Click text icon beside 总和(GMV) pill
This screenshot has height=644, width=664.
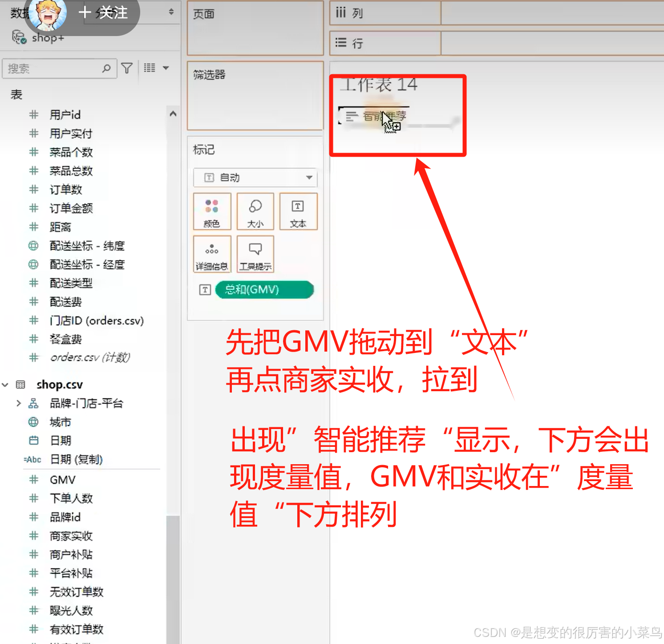click(205, 290)
